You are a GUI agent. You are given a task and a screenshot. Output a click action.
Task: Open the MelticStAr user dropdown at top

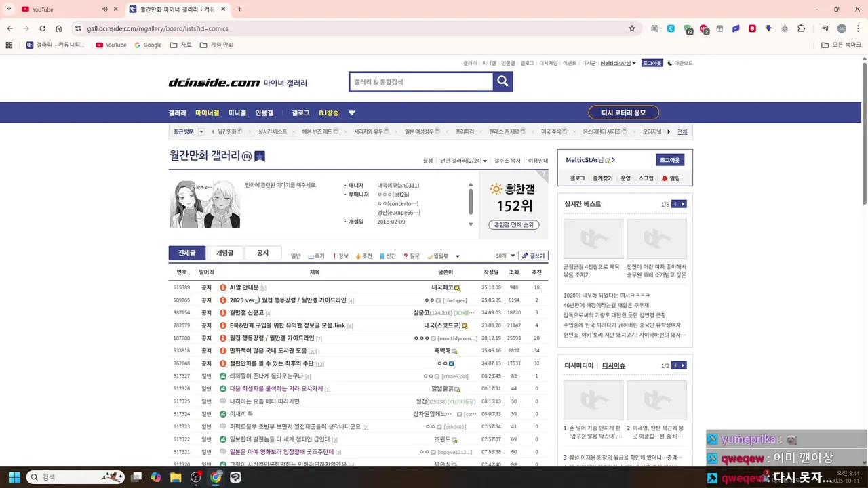[x=618, y=63]
